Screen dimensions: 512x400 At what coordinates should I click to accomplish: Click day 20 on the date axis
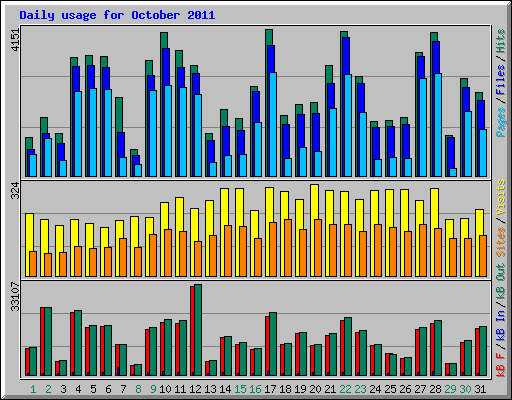point(315,389)
